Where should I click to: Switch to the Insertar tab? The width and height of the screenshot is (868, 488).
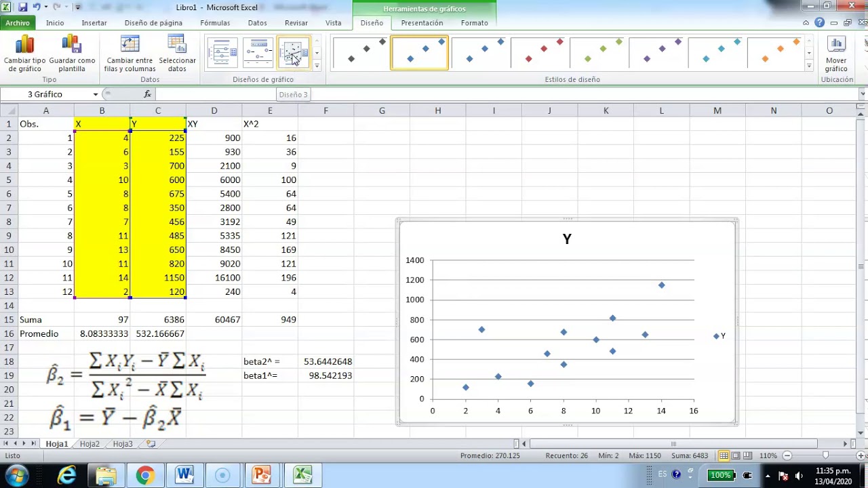(x=94, y=23)
